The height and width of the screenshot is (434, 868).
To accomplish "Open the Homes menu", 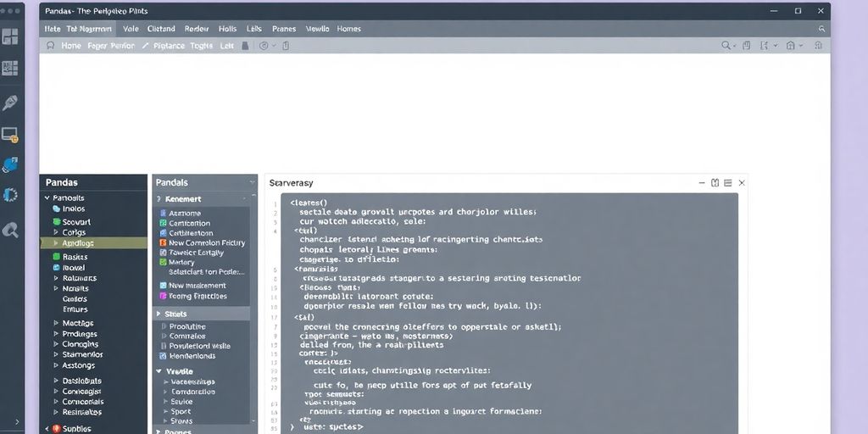I will [x=348, y=29].
